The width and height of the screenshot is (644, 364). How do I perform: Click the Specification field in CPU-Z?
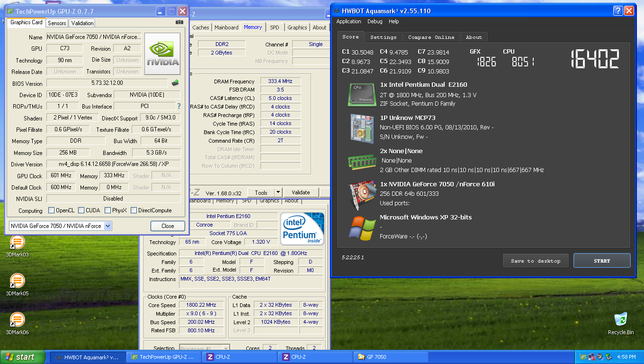251,254
